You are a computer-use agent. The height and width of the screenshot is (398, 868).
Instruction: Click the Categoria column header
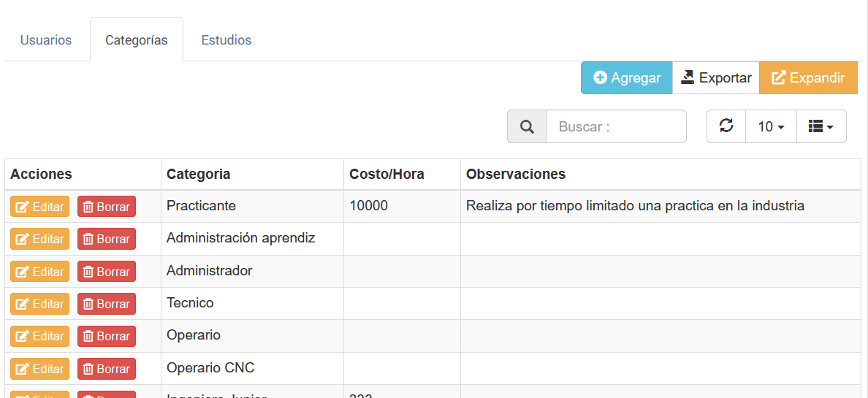(199, 175)
